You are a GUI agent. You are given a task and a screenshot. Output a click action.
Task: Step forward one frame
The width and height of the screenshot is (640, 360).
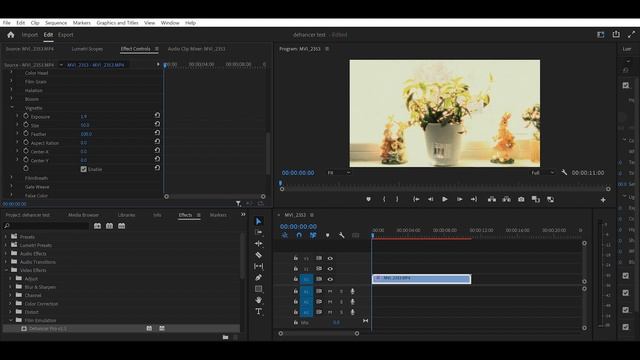(x=459, y=199)
